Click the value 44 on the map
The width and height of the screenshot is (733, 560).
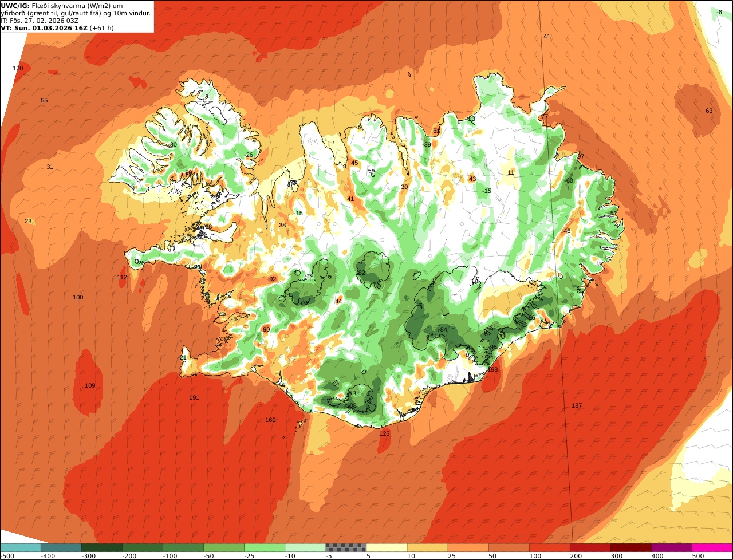[338, 301]
